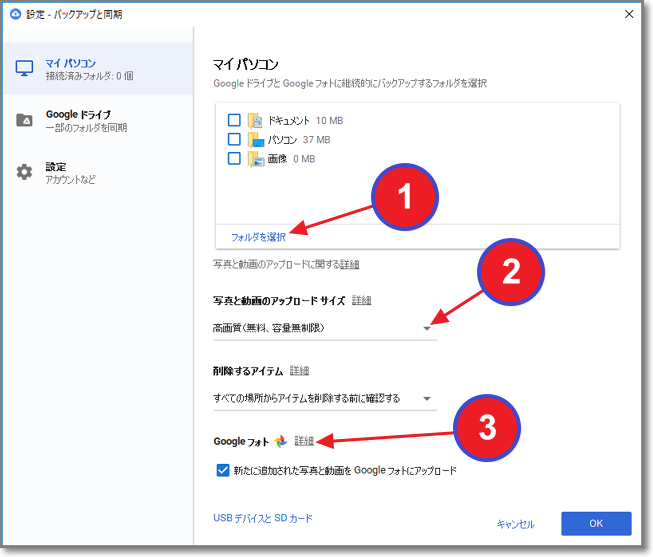Click the パソコン folder icon
The image size is (653, 557).
(x=255, y=139)
